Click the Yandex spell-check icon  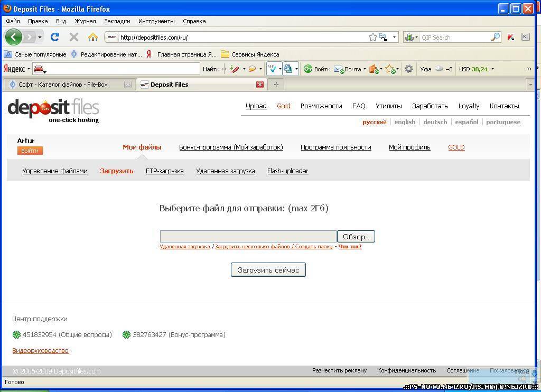click(272, 69)
